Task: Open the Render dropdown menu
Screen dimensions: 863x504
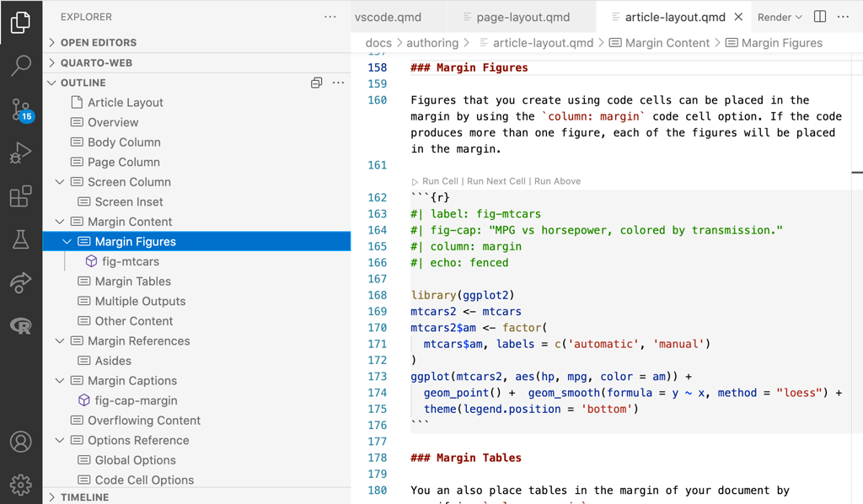Action: pos(797,17)
